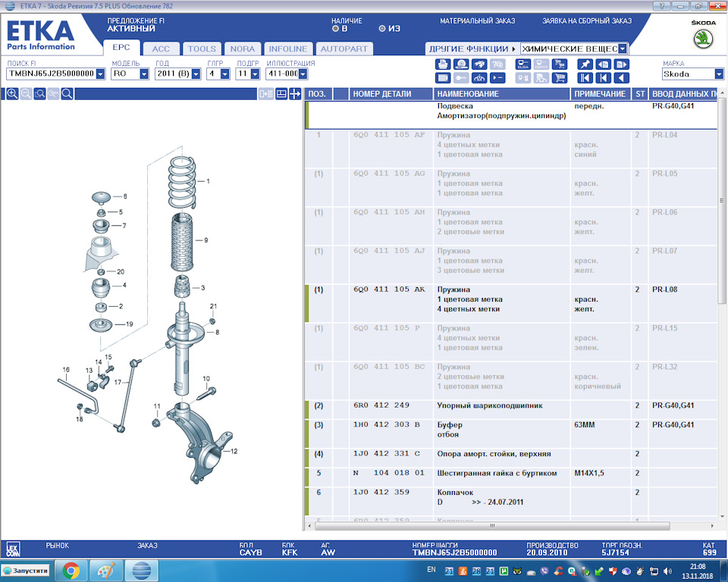This screenshot has height=582, width=728.
Task: Open the wheel and tyre catalog icon
Action: [x=460, y=64]
